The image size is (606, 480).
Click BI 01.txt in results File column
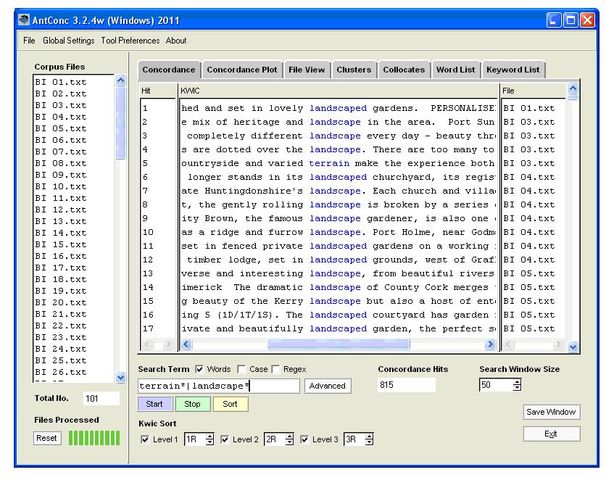[x=529, y=108]
